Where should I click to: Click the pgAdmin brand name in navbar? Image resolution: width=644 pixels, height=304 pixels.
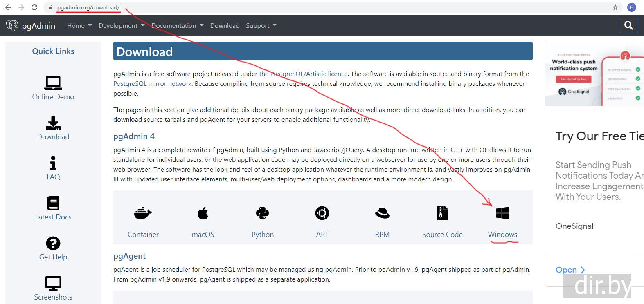(x=38, y=26)
